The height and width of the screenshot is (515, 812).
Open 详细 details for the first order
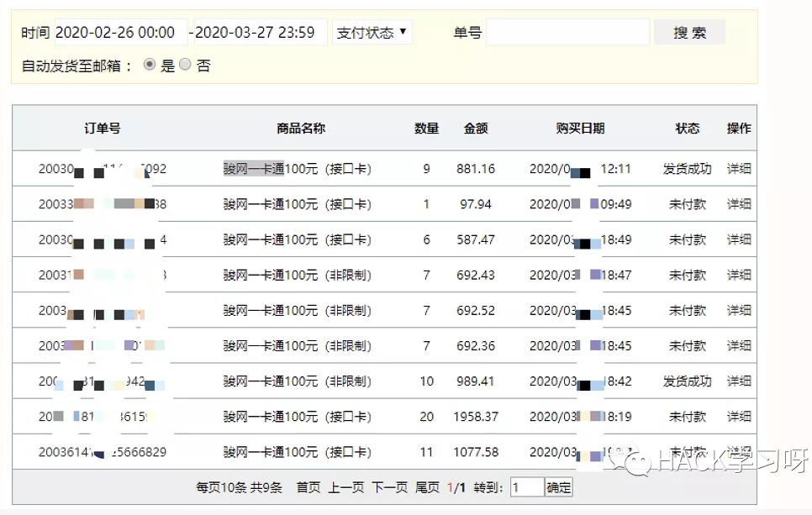click(737, 168)
